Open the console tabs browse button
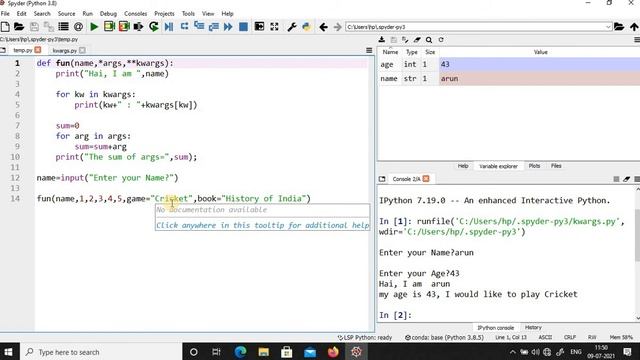 382,179
